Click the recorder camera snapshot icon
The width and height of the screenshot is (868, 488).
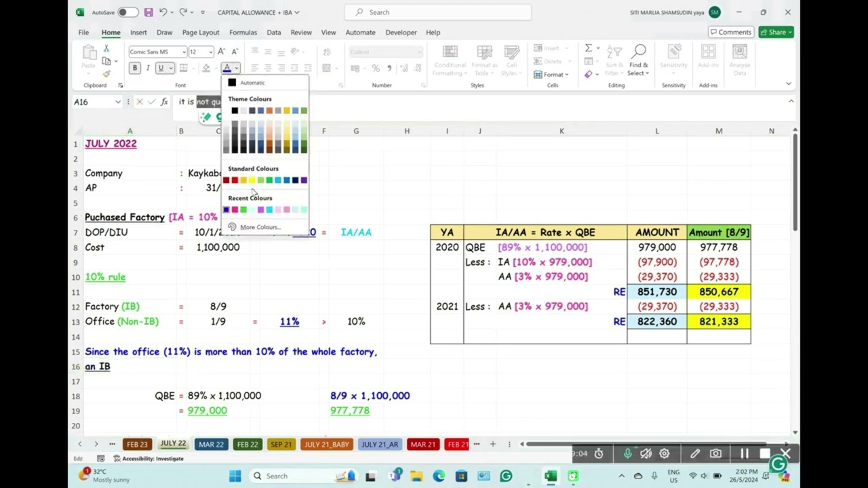715,453
